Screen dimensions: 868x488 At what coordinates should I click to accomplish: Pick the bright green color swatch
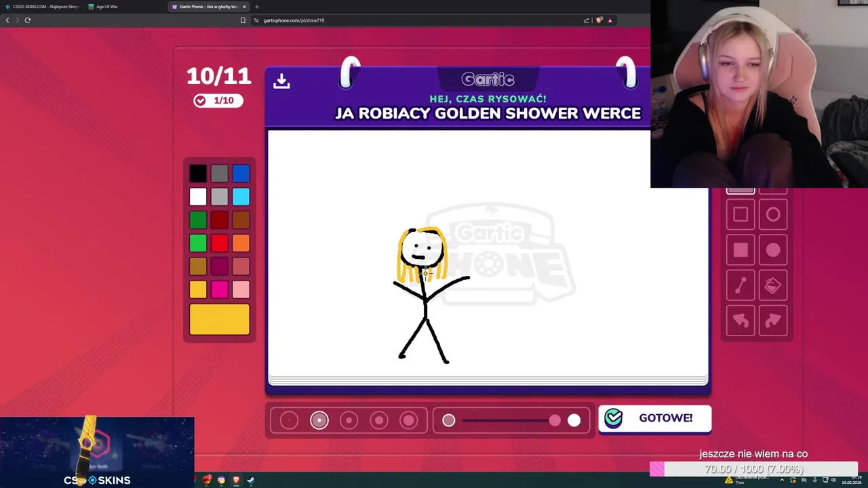click(x=198, y=243)
